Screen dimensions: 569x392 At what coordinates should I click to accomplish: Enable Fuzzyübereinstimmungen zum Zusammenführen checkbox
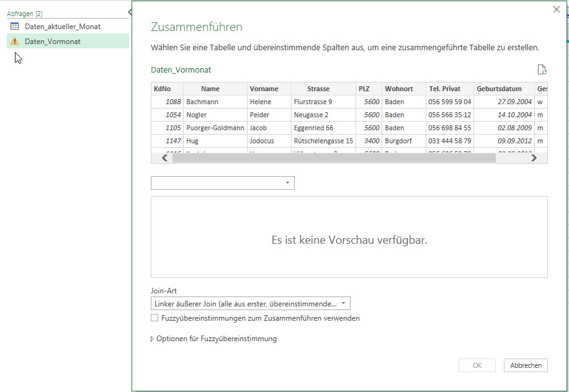point(155,318)
